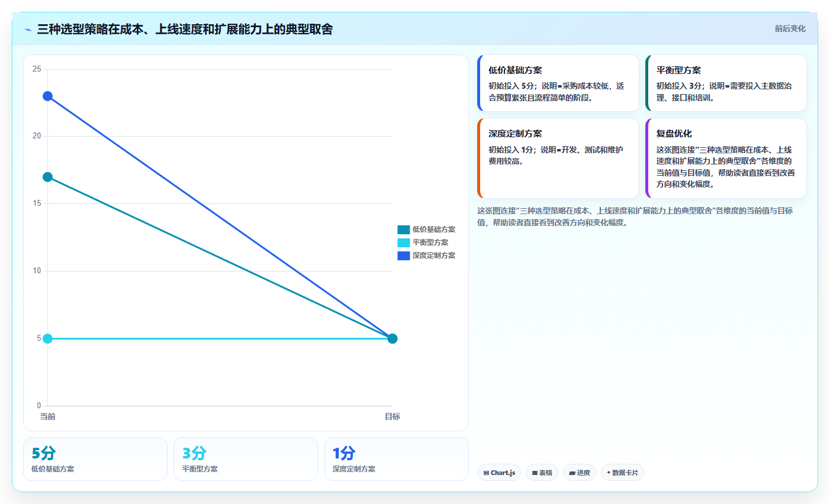Click the lightning icon beside the title

coord(28,30)
